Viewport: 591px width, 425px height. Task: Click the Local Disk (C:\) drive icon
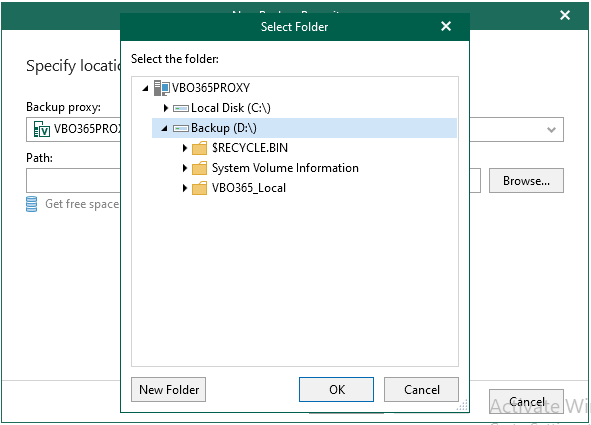(x=181, y=109)
